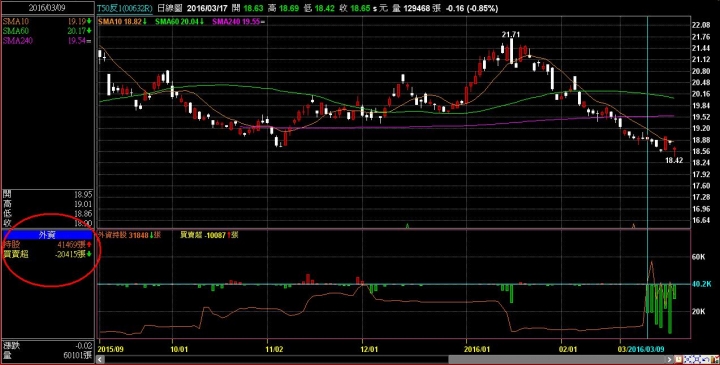Click the 開 18.95 open price in left panel
Screen dimensions: 720x365
(x=47, y=194)
